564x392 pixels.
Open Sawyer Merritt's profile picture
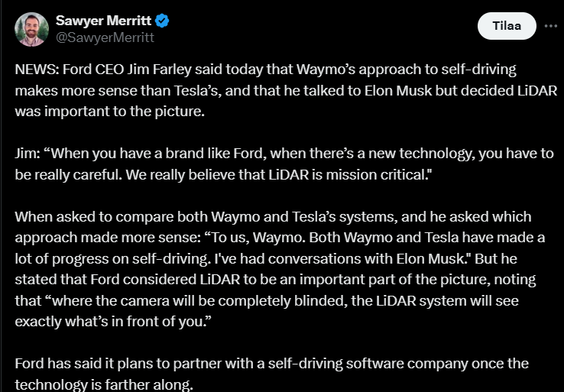tap(30, 29)
